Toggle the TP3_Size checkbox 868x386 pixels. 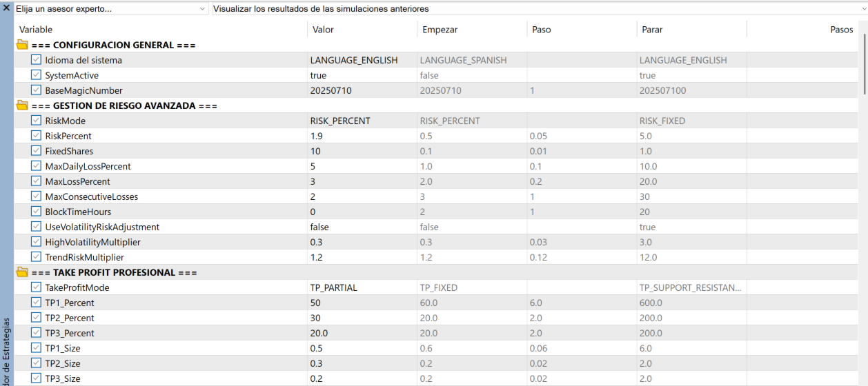[x=37, y=379]
